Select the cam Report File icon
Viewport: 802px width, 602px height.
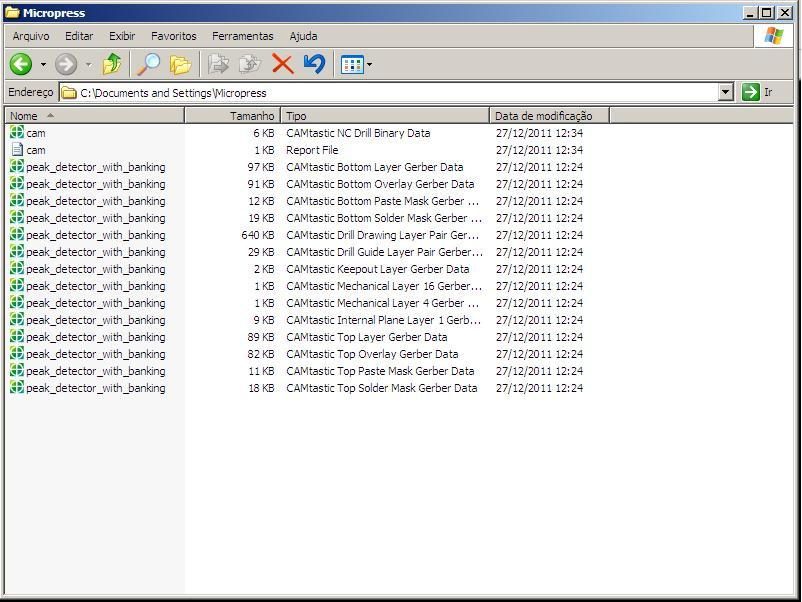tap(17, 149)
